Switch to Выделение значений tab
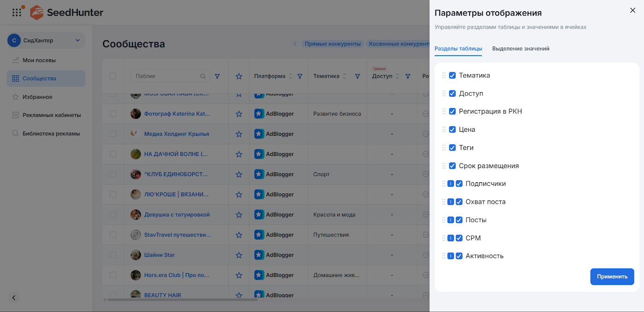Viewport: 644px width, 312px height. point(520,49)
